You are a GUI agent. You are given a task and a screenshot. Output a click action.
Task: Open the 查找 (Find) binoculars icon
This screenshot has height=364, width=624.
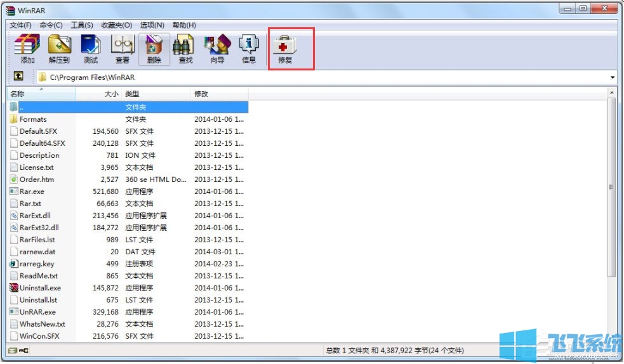tap(185, 49)
